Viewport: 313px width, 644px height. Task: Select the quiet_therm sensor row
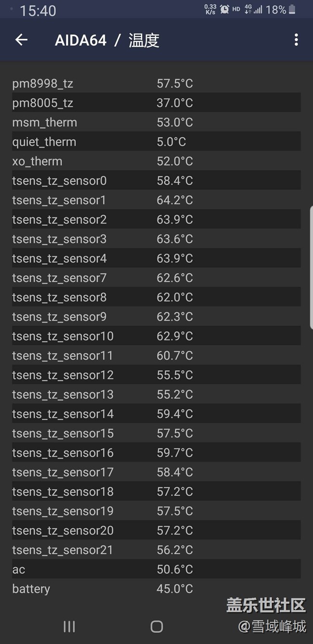pos(156,142)
